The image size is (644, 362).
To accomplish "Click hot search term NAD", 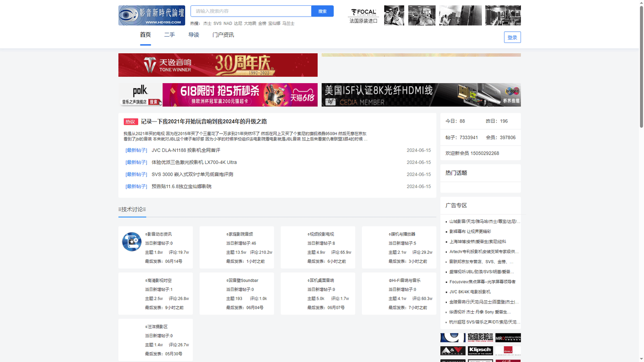I will 228,23.
